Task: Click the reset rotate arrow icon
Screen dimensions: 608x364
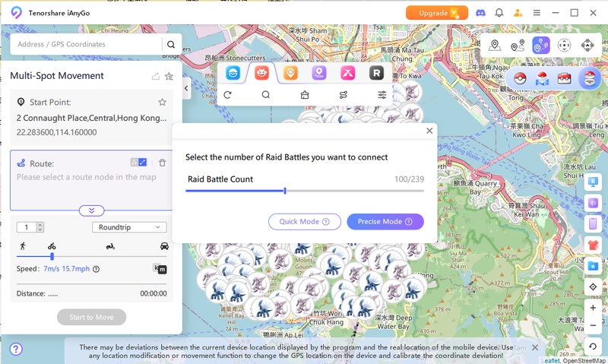Action: tap(593, 347)
